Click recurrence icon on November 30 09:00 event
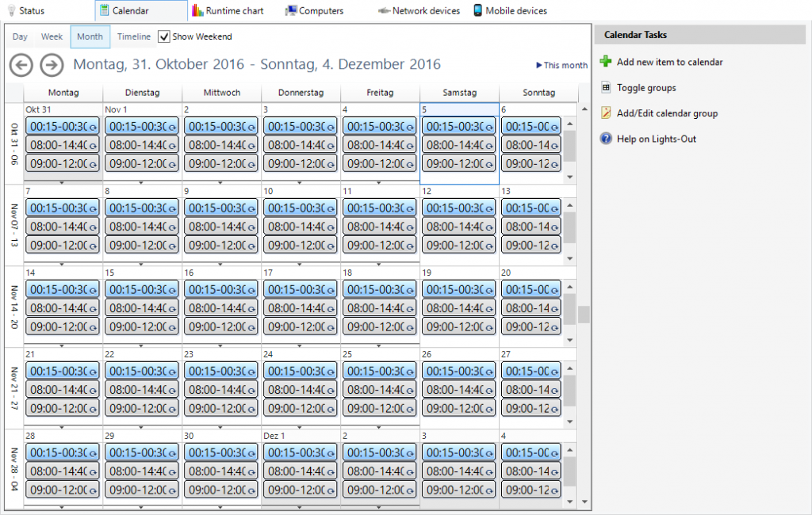 (251, 490)
